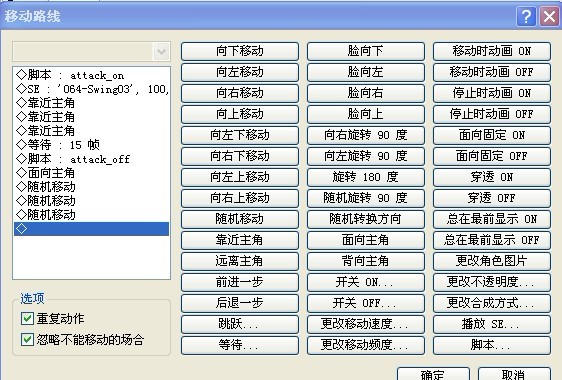Image resolution: width=562 pixels, height=380 pixels.
Task: Add a 随机移动 command using the button
Action: [x=240, y=219]
